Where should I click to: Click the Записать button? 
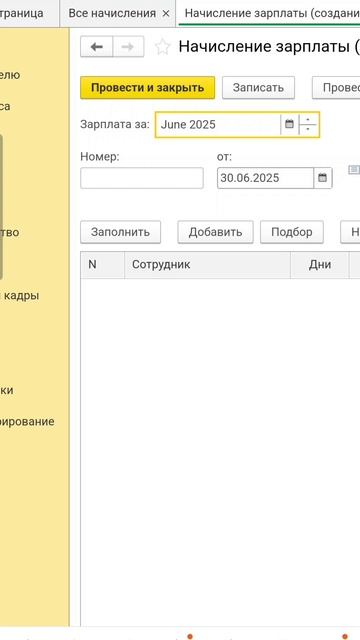pos(258,88)
